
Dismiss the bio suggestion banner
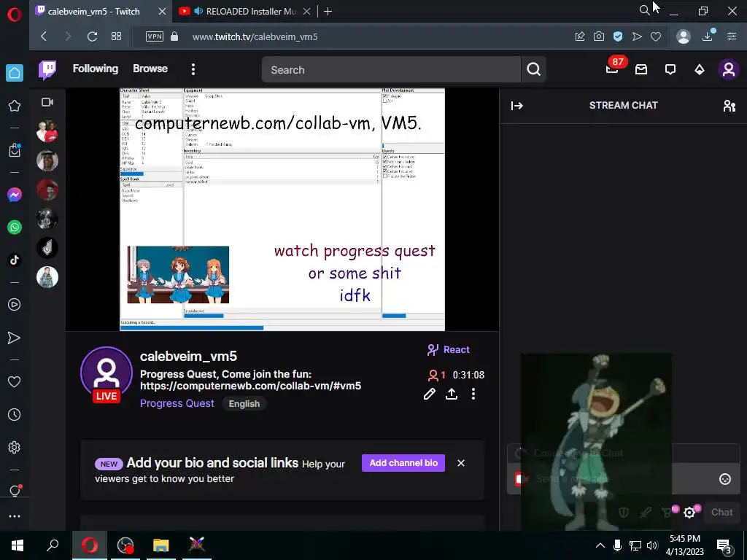click(461, 463)
